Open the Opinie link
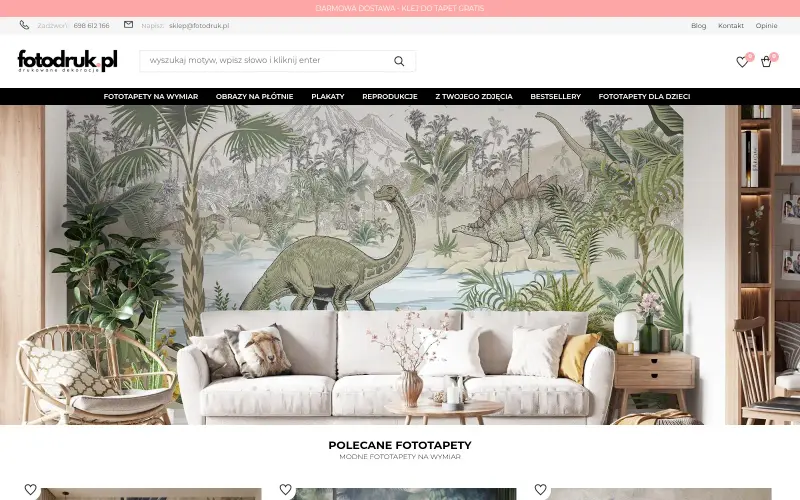 click(x=766, y=26)
